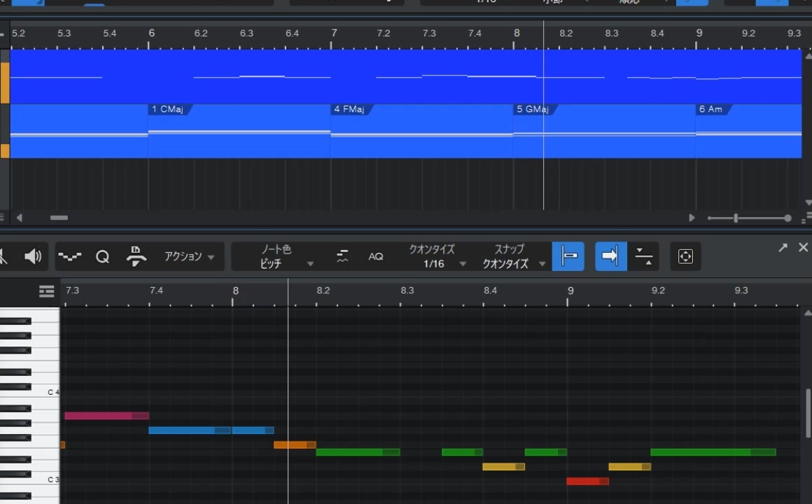Close the piano roll editor panel
The height and width of the screenshot is (504, 812).
click(x=803, y=248)
